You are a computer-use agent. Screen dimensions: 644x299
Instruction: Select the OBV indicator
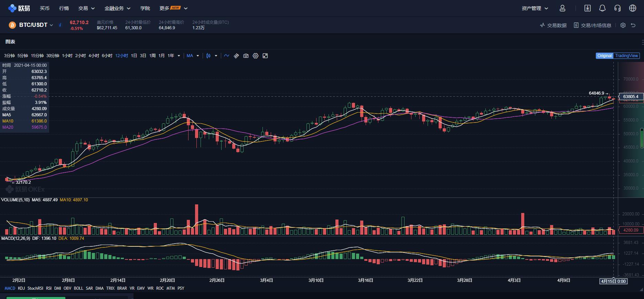point(67,288)
